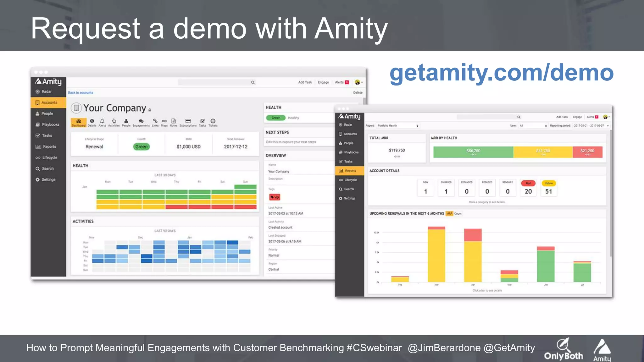Click the red vip tag
644x362 pixels.
coord(275,197)
